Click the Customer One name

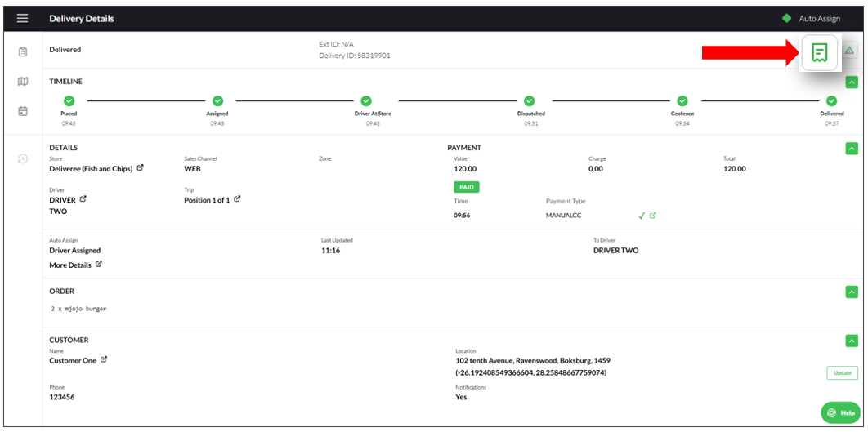tap(73, 360)
